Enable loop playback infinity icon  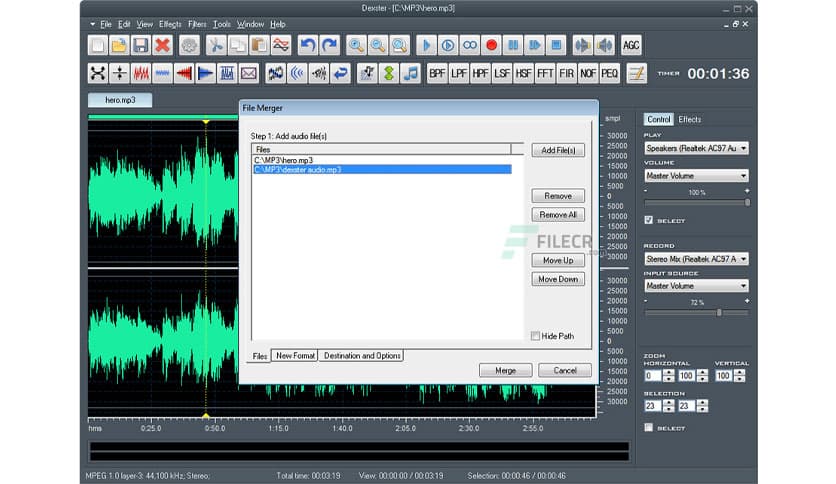470,45
